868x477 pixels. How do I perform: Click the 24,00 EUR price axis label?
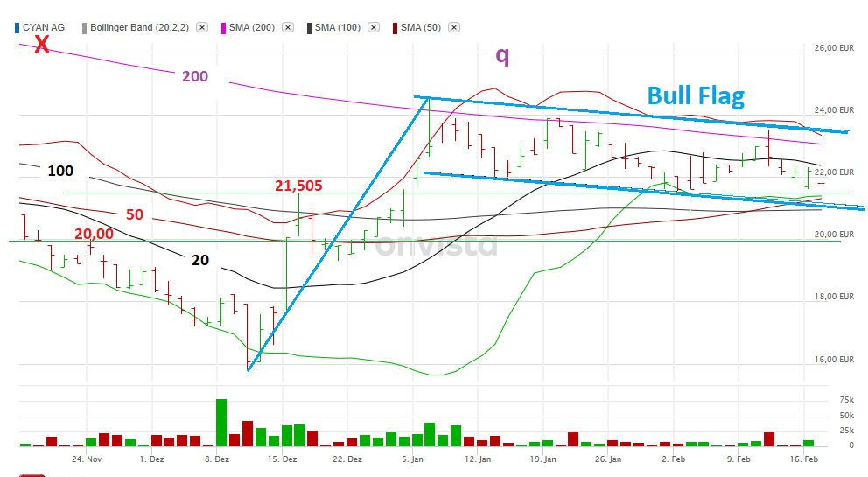click(x=834, y=109)
